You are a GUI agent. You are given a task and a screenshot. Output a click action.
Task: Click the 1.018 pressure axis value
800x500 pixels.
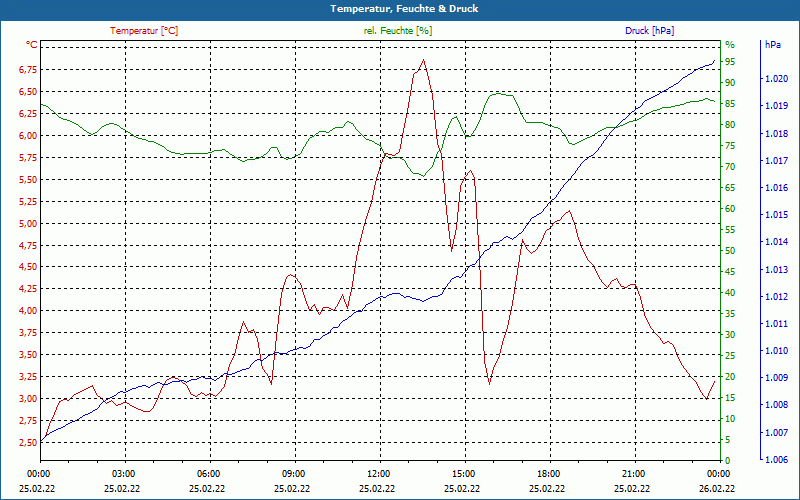click(777, 134)
